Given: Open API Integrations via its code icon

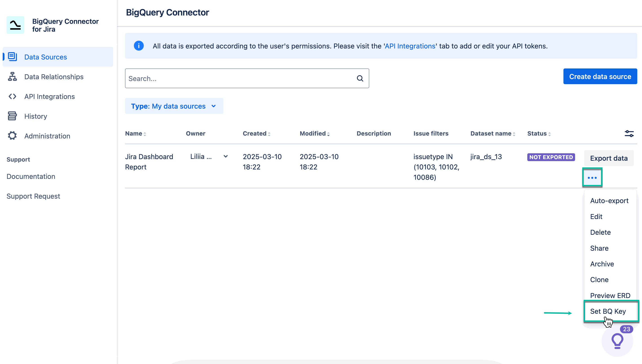Looking at the screenshot, I should [x=12, y=96].
